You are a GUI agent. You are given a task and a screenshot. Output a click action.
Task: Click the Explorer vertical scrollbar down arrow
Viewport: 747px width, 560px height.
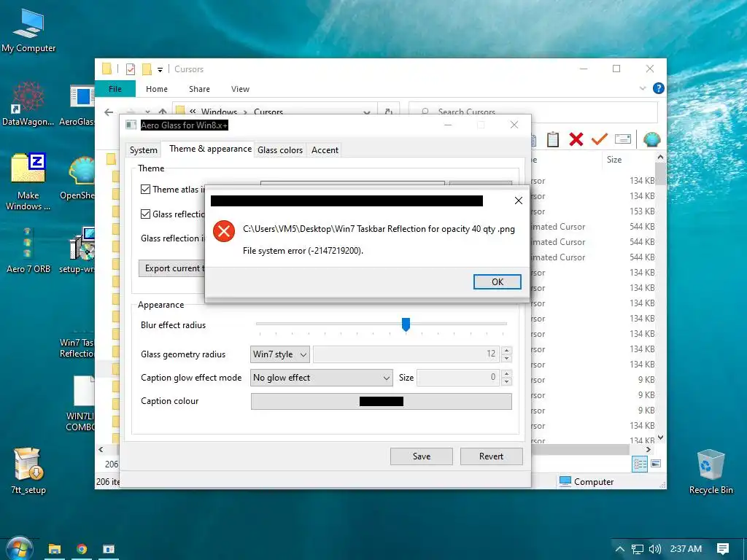click(x=660, y=437)
